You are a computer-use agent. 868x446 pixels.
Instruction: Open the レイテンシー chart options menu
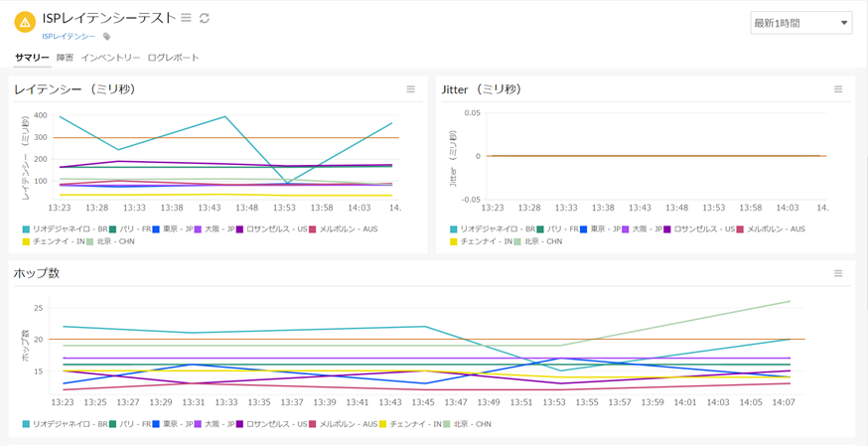[x=411, y=89]
